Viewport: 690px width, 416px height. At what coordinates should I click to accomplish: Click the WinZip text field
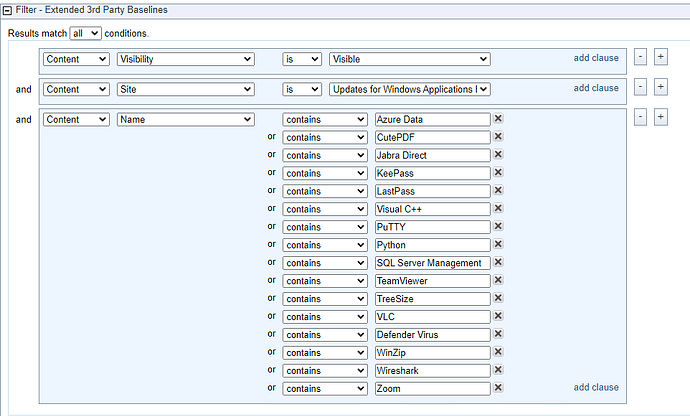coord(433,353)
